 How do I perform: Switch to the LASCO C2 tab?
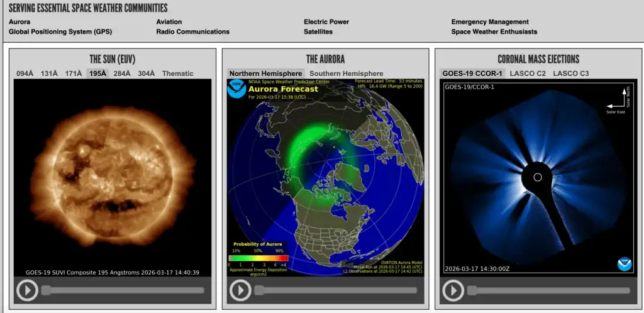pos(528,74)
